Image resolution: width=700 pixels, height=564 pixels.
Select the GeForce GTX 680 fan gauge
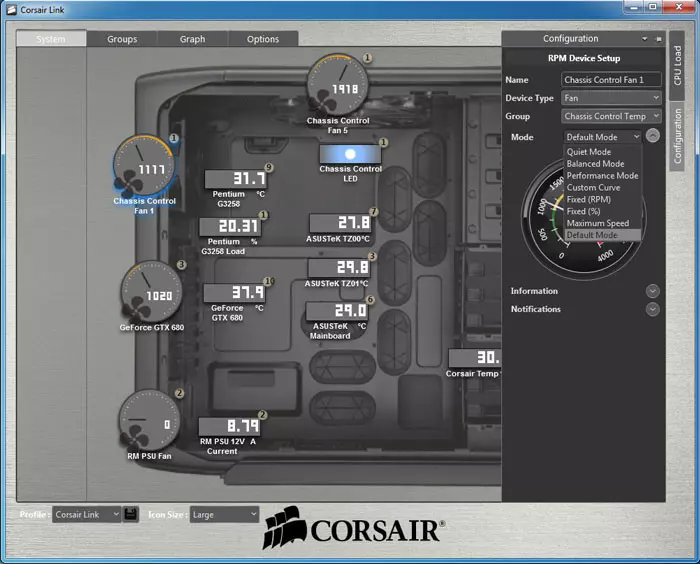tap(152, 292)
